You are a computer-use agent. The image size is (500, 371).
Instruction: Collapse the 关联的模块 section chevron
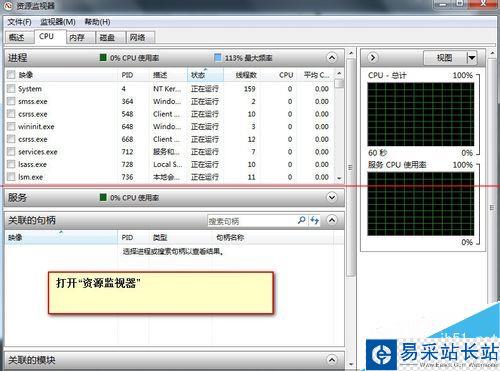click(332, 360)
